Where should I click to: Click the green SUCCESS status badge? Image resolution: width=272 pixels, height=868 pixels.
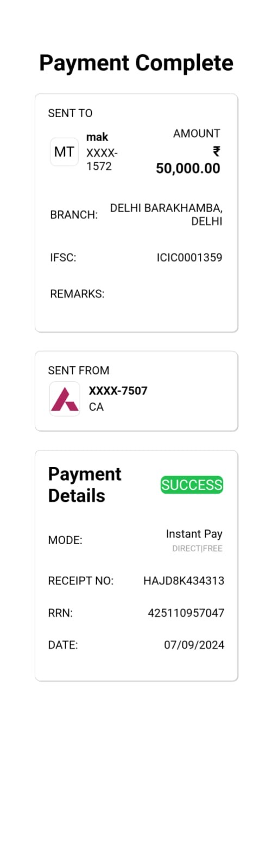click(192, 485)
